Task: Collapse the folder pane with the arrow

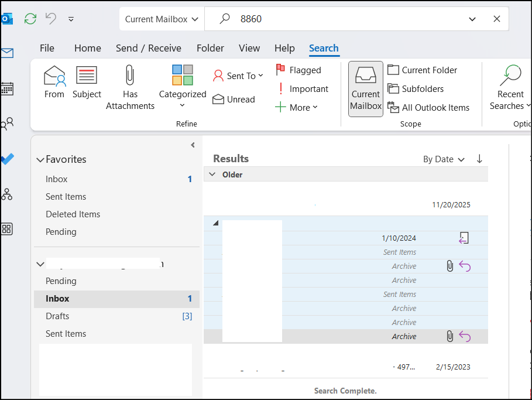Action: tap(193, 145)
